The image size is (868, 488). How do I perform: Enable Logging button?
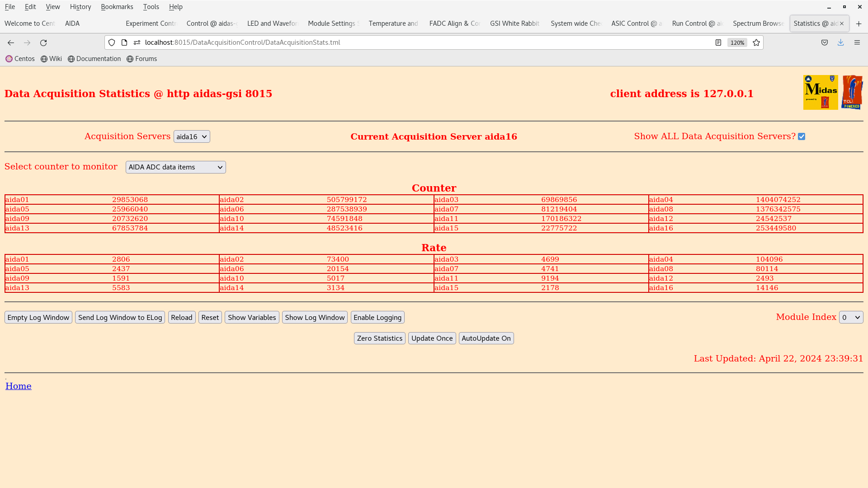coord(377,318)
